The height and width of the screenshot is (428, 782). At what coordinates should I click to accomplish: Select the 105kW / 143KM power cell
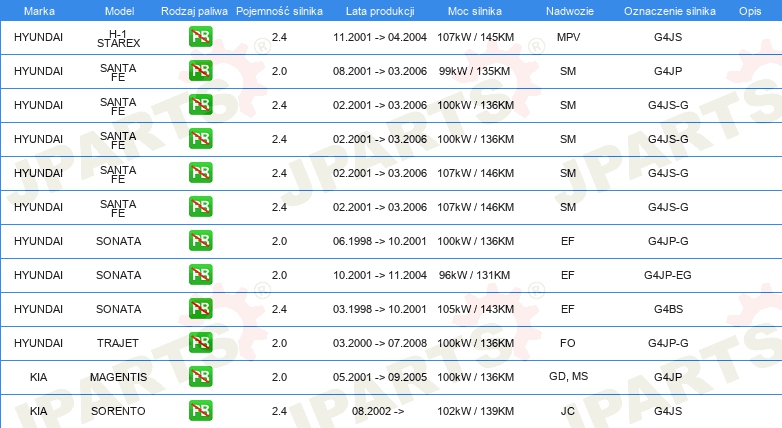point(475,309)
